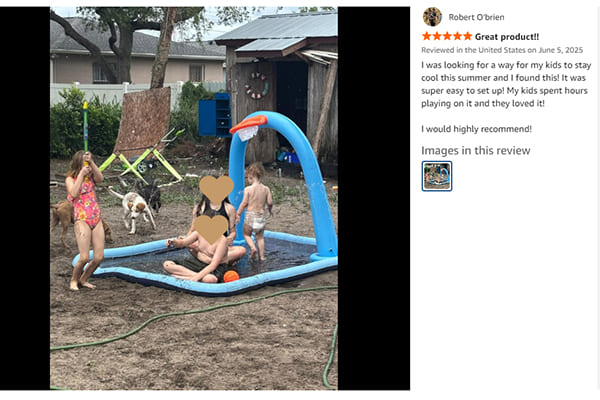Click the first orange rating star
600x400 pixels.
(x=426, y=36)
